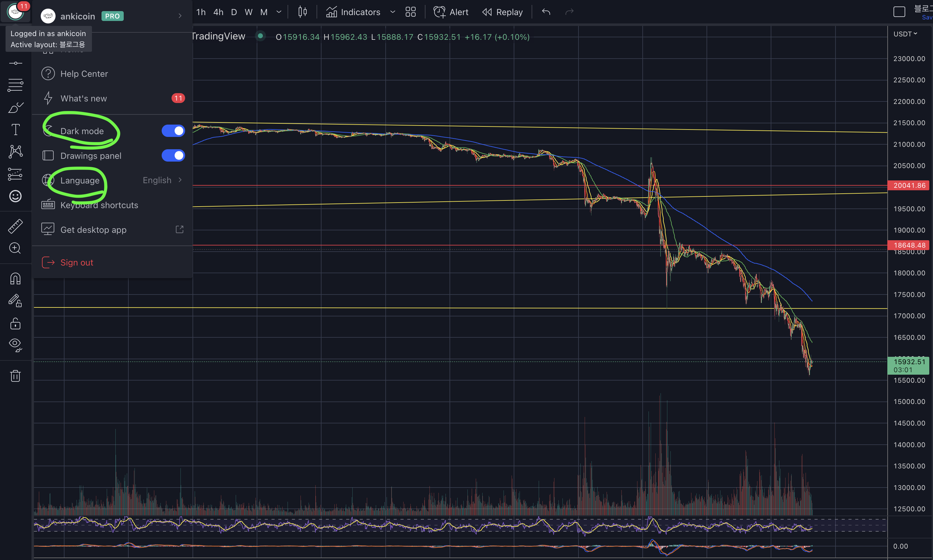Open the layout grid selector icon
Screen dimensions: 933x560
(x=410, y=12)
